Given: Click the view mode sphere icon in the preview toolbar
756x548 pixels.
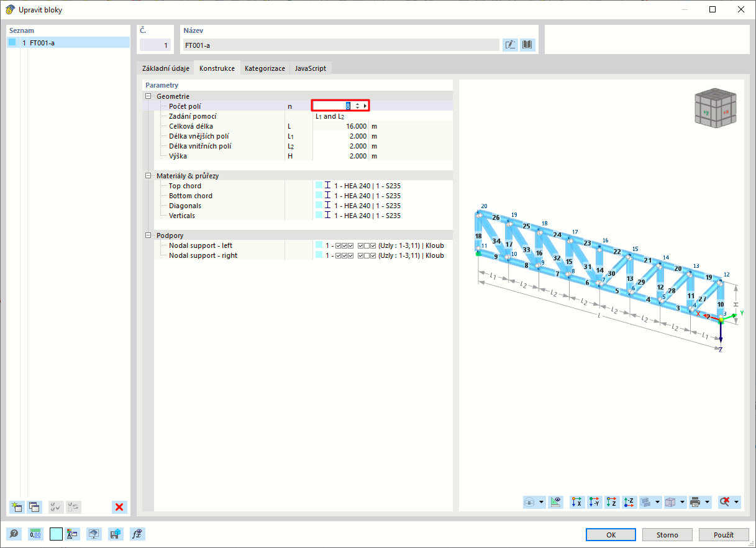Looking at the screenshot, I should (530, 501).
